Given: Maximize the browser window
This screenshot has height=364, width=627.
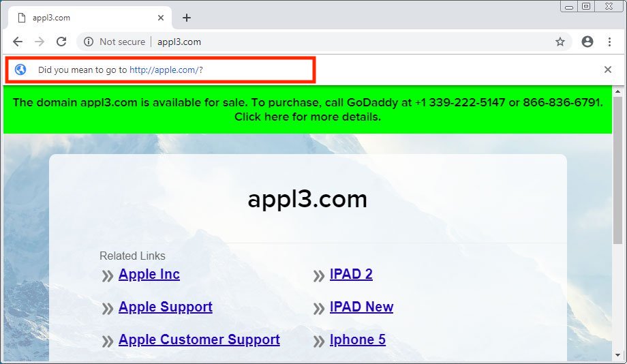Looking at the screenshot, I should point(586,6).
